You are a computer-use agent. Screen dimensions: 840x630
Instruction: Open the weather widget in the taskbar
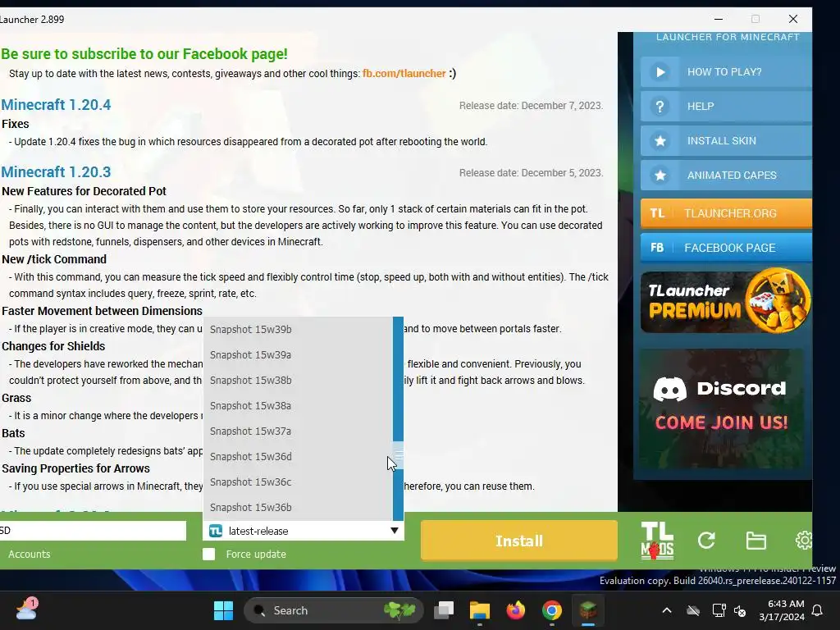click(x=26, y=609)
